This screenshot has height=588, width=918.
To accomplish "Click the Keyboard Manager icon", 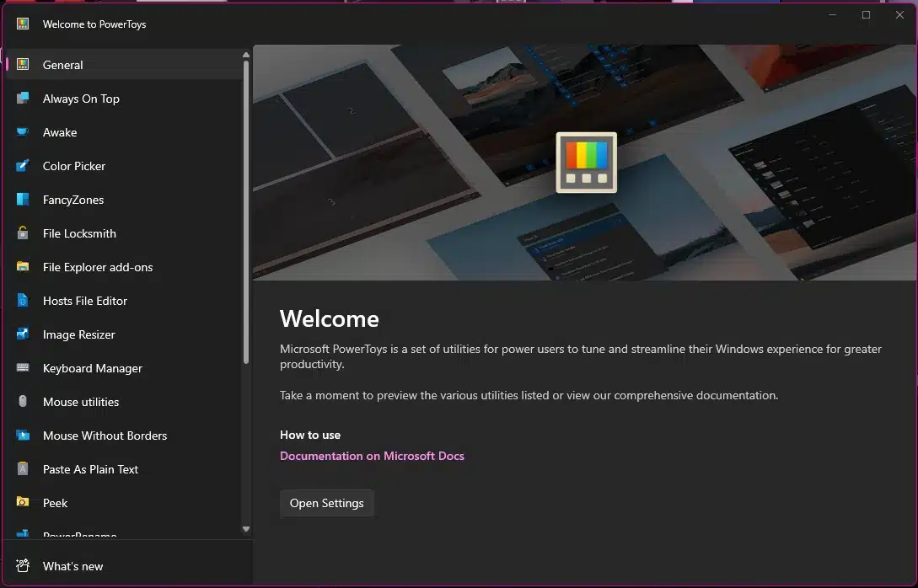I will [x=23, y=368].
